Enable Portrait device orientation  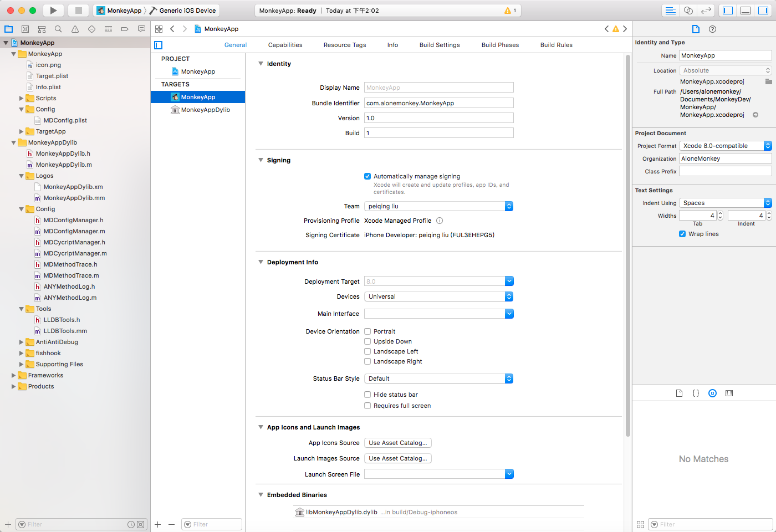click(367, 331)
